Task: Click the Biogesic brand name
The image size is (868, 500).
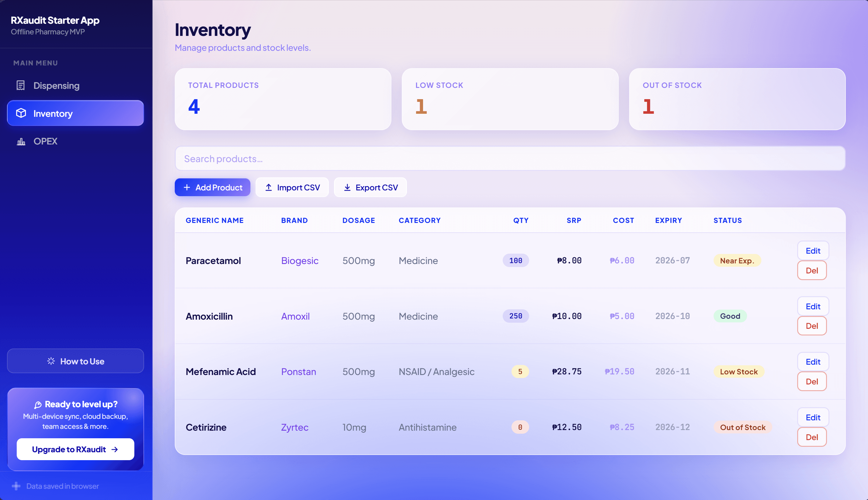Action: [x=300, y=261]
